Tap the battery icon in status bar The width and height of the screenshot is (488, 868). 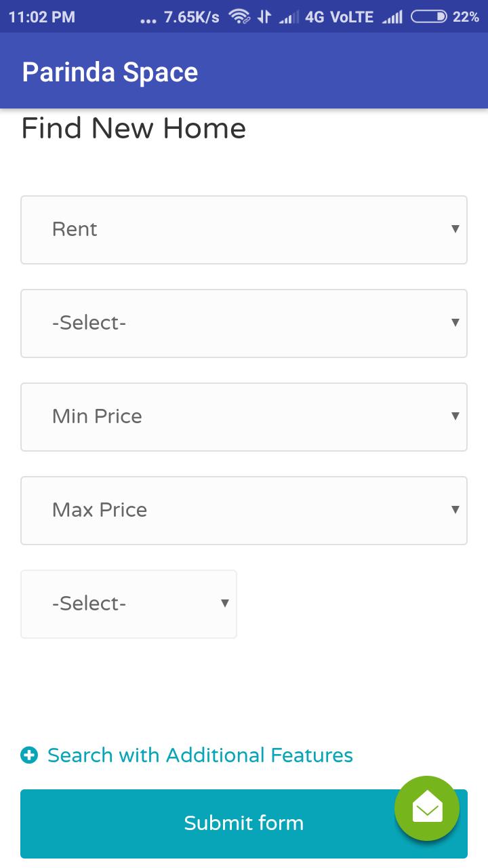point(428,17)
